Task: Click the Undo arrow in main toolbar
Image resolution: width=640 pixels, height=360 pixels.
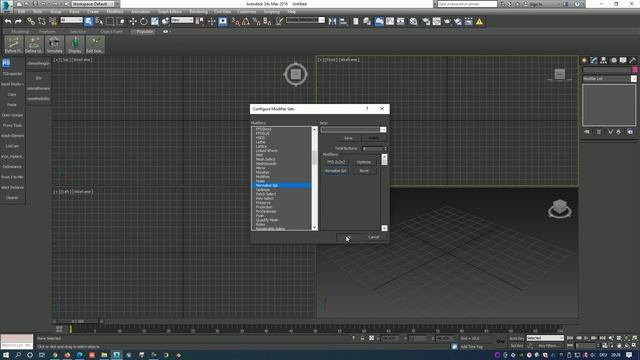Action: [8, 21]
